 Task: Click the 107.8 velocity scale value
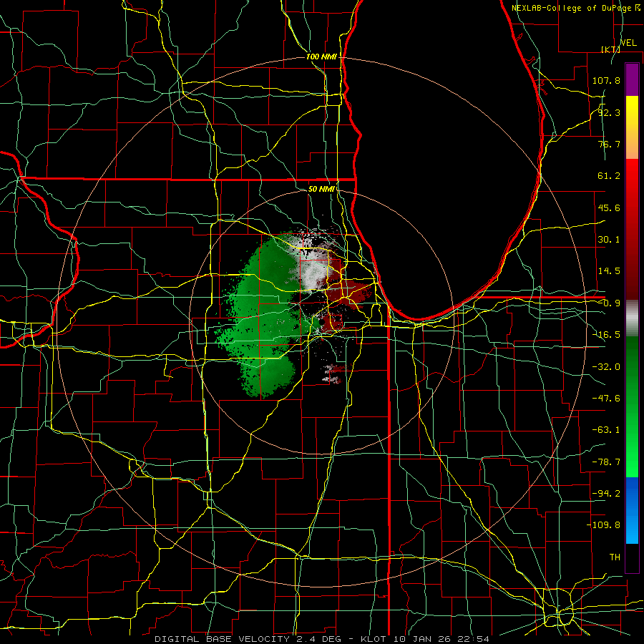[x=606, y=80]
